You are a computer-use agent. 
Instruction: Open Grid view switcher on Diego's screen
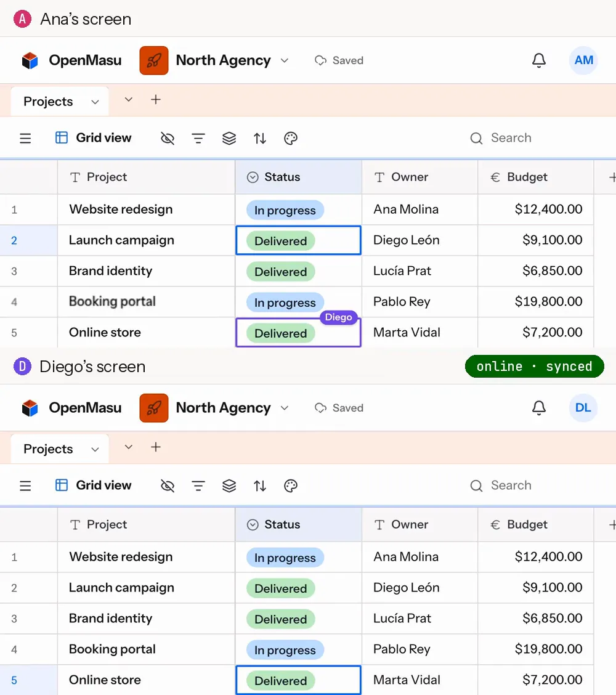pos(94,486)
